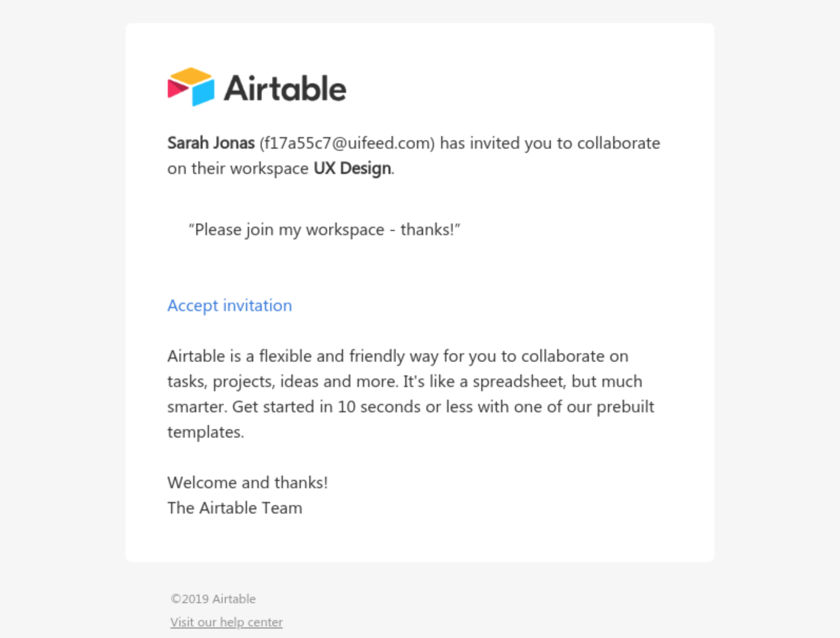
Task: Click the sender name Sarah Jonas
Action: [211, 143]
